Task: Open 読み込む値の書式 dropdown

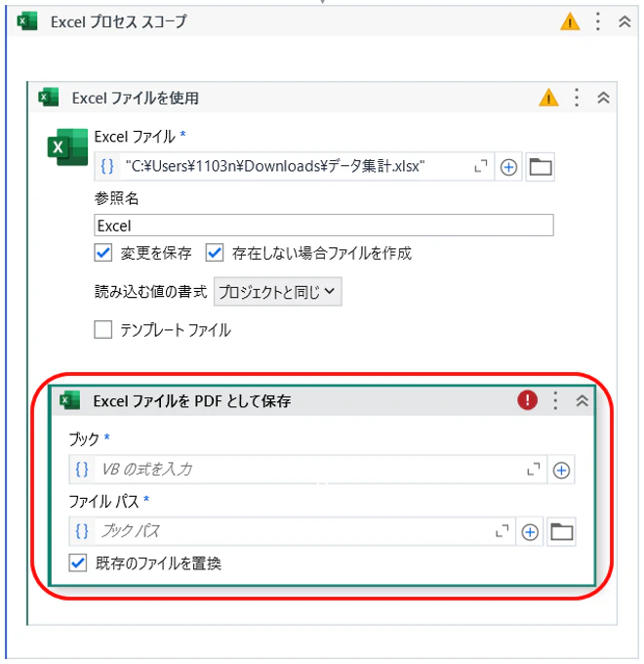Action: point(277,292)
